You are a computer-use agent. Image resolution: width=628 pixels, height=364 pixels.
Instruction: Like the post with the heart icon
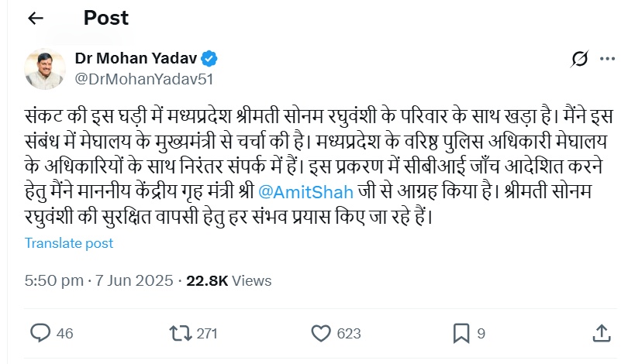click(x=321, y=333)
